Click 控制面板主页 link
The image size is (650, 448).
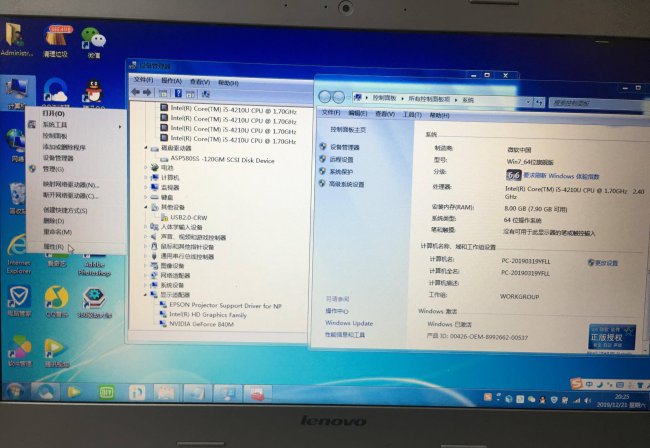coord(348,130)
